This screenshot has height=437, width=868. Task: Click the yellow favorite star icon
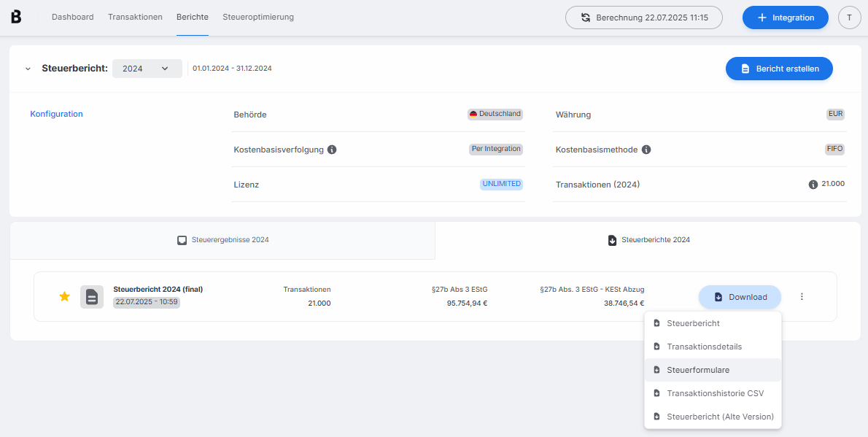64,296
